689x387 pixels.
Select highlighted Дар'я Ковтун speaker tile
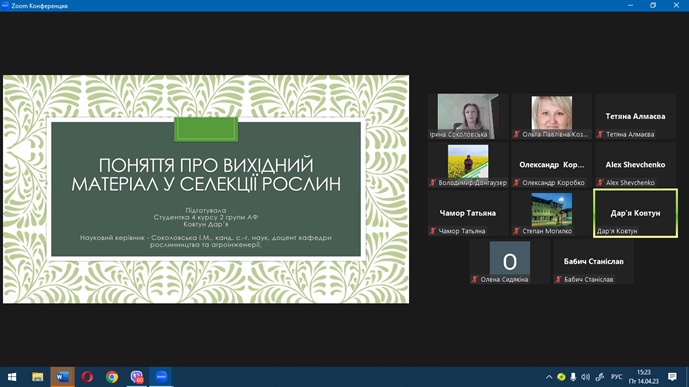[x=635, y=213]
